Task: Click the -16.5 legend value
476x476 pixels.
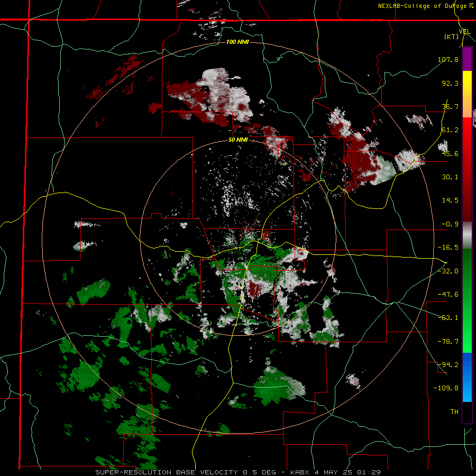Action: (x=448, y=248)
